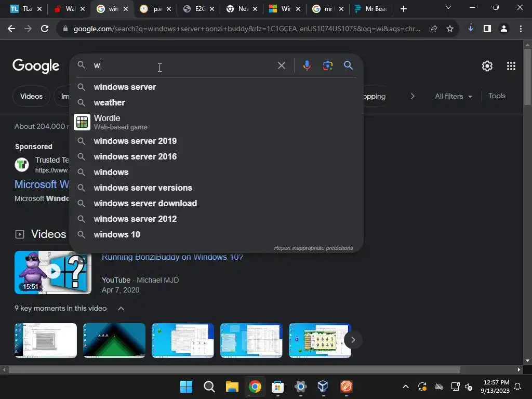532x399 pixels.
Task: Toggle the Chrome side panel
Action: pos(487,29)
